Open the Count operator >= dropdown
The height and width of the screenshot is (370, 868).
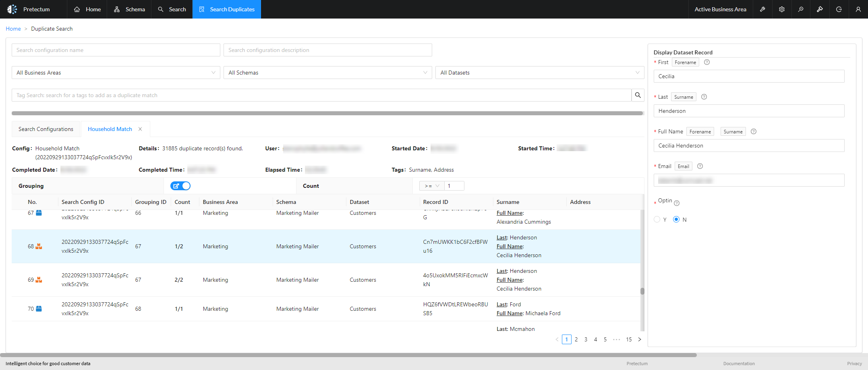[432, 186]
